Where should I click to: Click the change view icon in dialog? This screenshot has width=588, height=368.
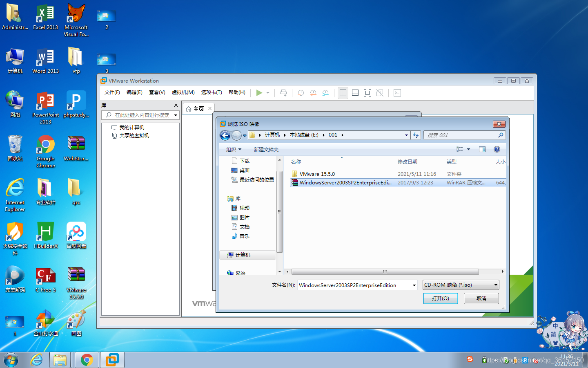[459, 149]
